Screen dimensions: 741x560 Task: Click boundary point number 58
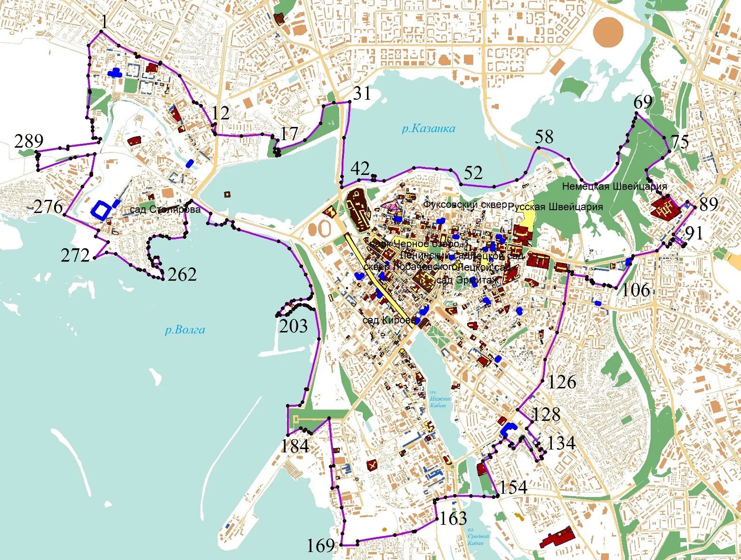click(x=544, y=137)
